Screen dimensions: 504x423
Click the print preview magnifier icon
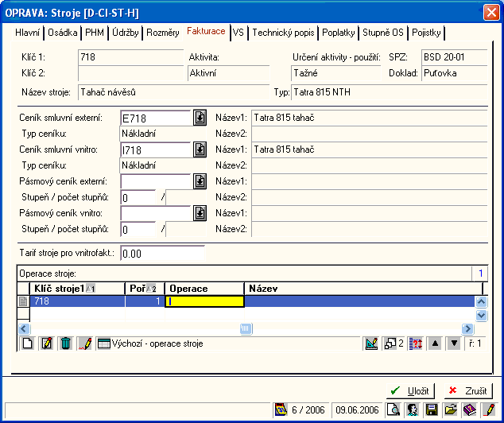click(394, 409)
